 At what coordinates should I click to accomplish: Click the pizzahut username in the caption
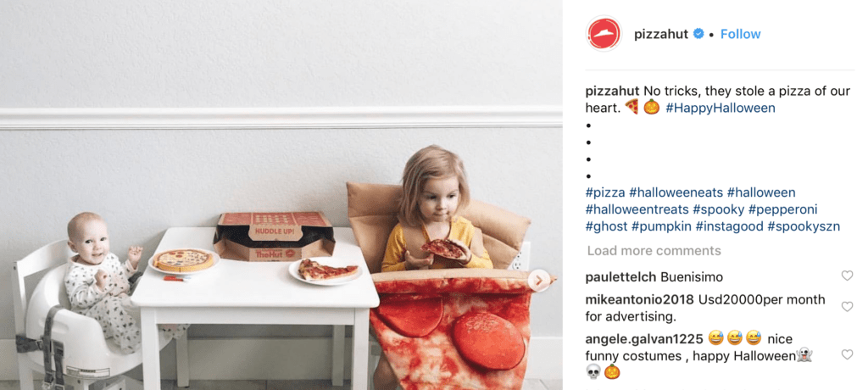[612, 91]
